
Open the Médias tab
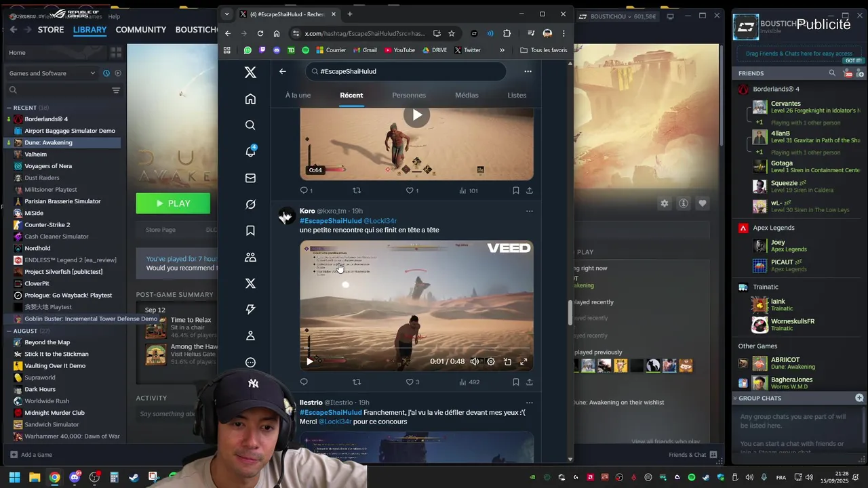(x=467, y=95)
